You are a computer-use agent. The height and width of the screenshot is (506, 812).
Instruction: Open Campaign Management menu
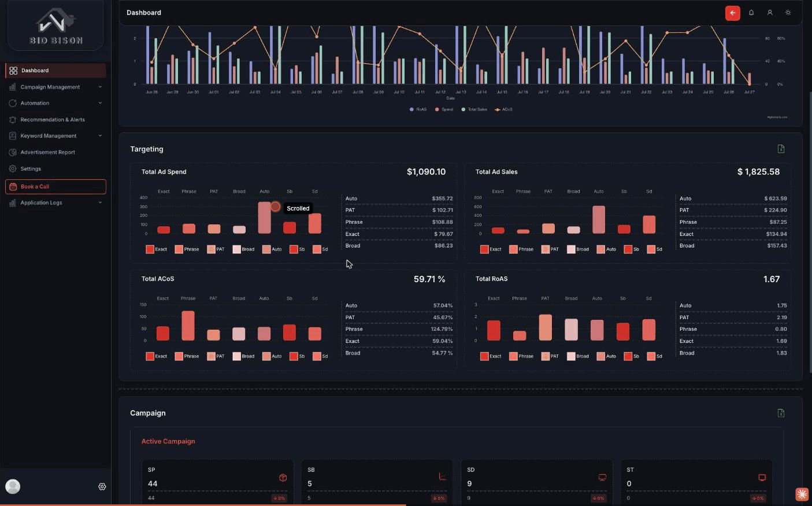[55, 87]
